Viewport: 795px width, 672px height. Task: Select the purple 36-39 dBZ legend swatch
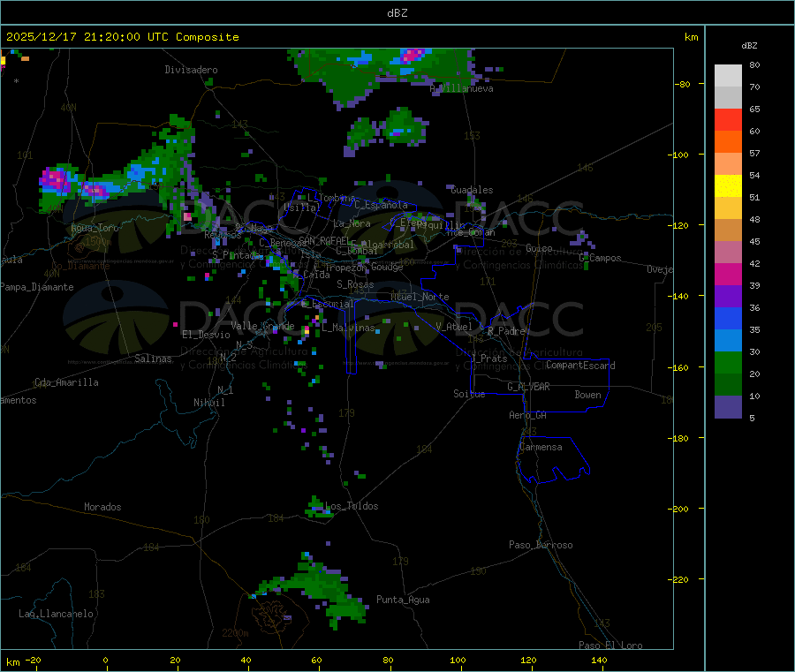[728, 297]
